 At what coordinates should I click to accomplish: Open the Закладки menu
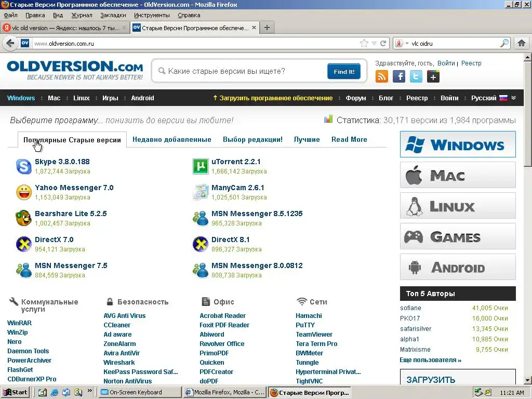[x=113, y=15]
